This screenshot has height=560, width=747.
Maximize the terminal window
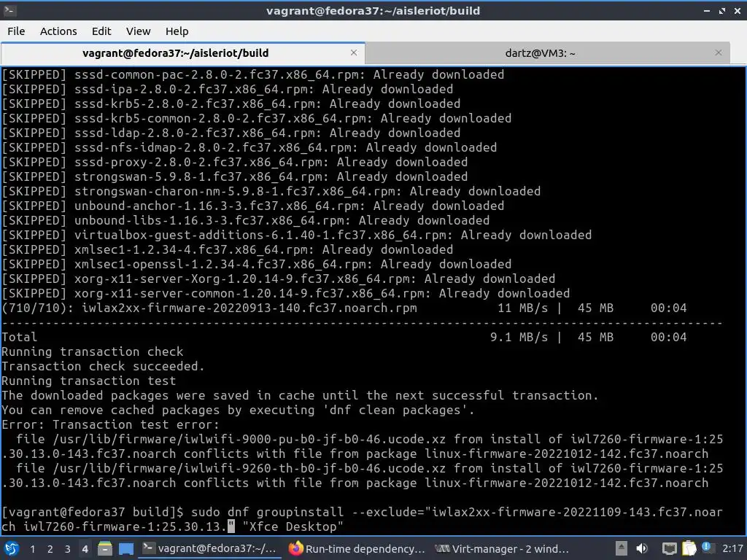(x=722, y=10)
